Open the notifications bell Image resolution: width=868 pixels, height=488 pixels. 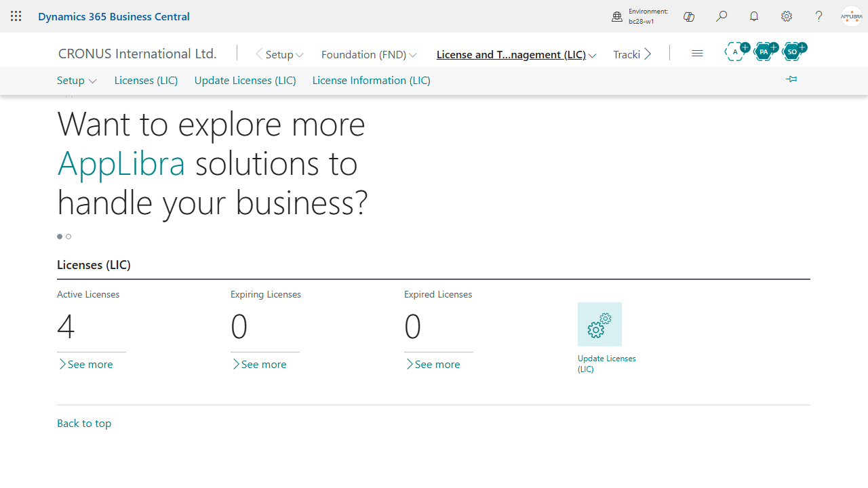click(x=754, y=16)
